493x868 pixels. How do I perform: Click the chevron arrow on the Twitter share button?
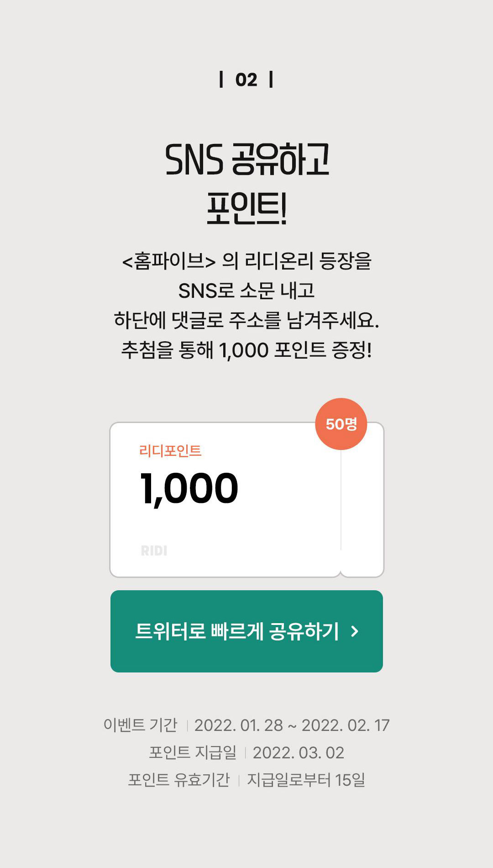click(354, 631)
